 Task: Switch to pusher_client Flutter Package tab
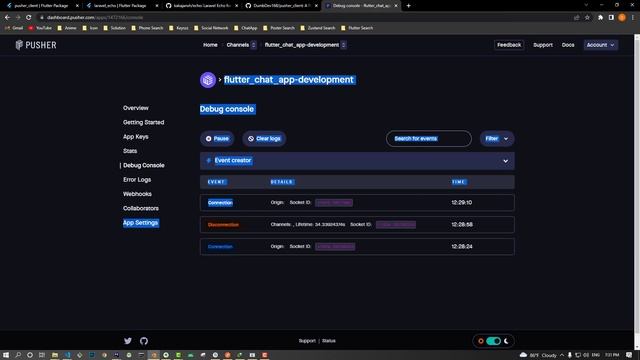41,6
